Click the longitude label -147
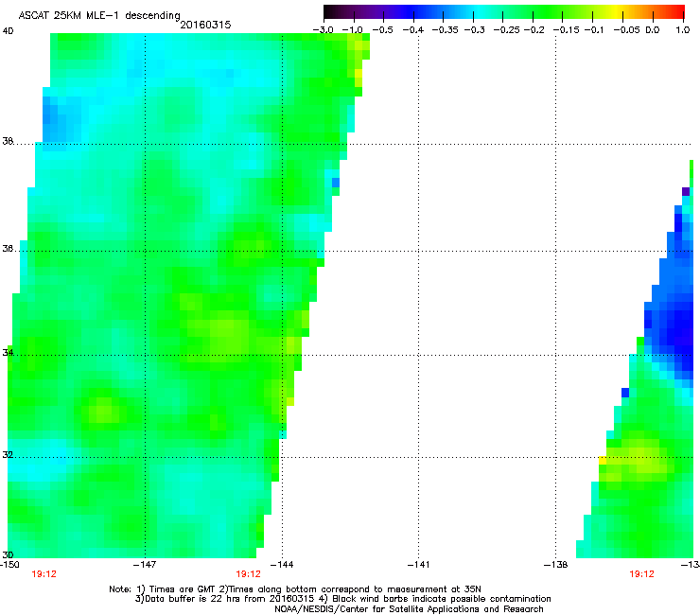 (x=145, y=565)
